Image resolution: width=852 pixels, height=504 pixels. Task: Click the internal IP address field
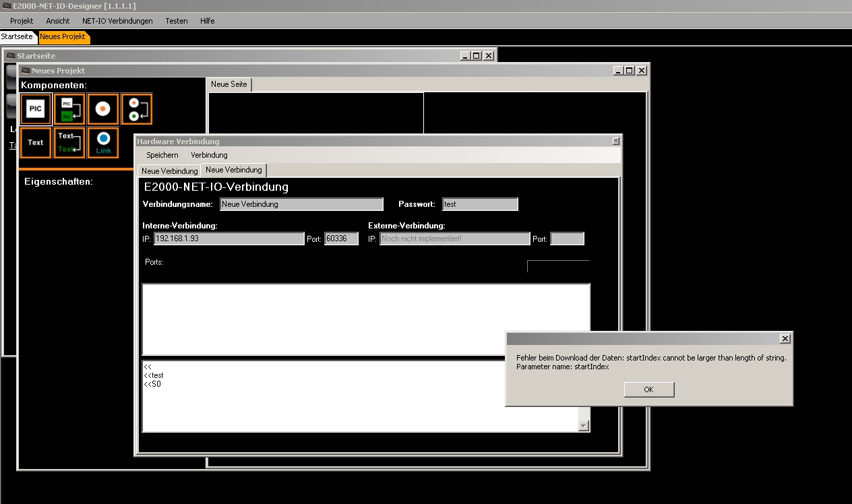pos(229,239)
